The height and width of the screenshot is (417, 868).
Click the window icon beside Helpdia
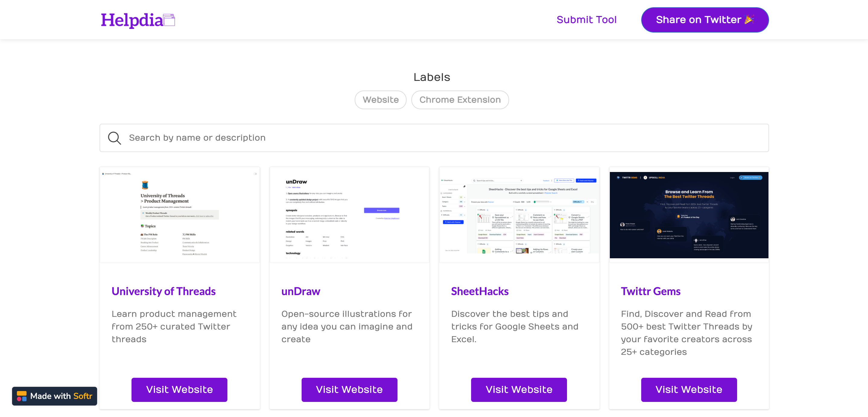pos(169,20)
